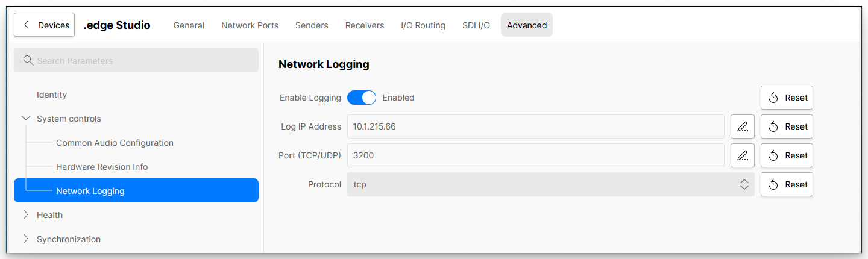Focus the Search Parameters field

(x=145, y=61)
